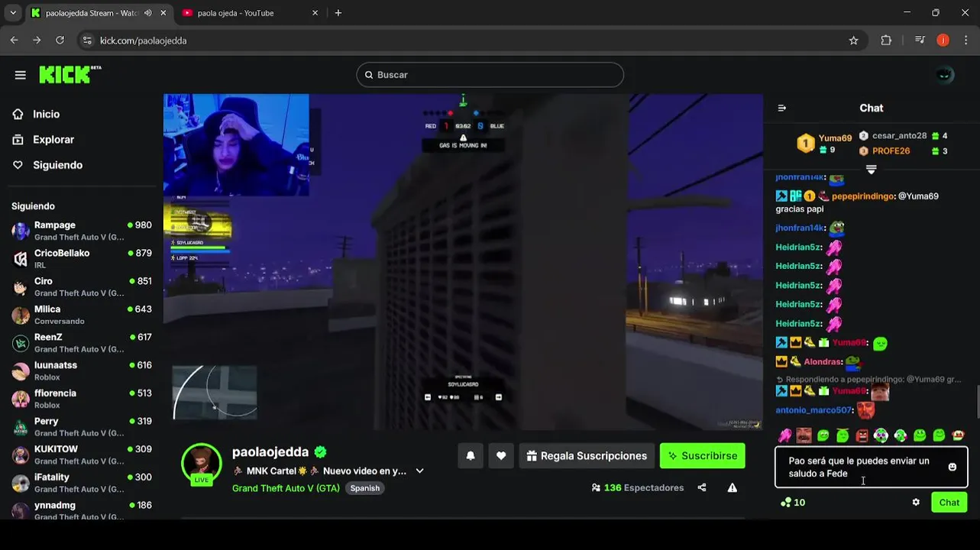Open browser extensions puzzle icon
The width and height of the screenshot is (980, 550).
point(886,40)
